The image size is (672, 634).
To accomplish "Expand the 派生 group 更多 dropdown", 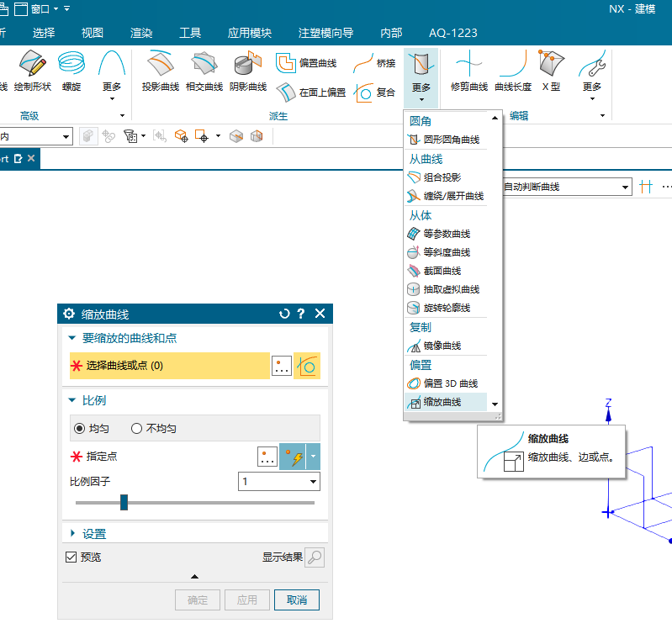I will tap(421, 78).
